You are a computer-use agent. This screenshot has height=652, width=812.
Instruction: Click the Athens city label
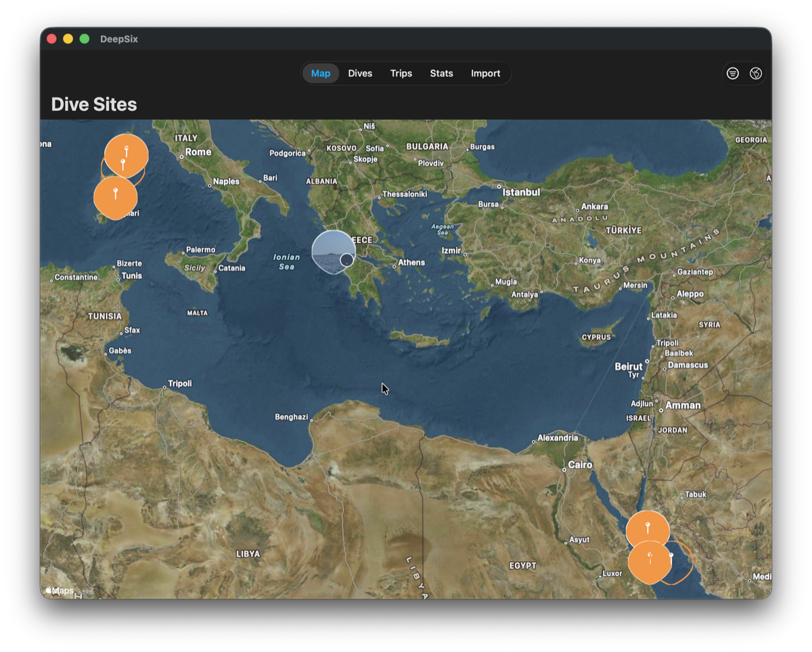coord(411,263)
